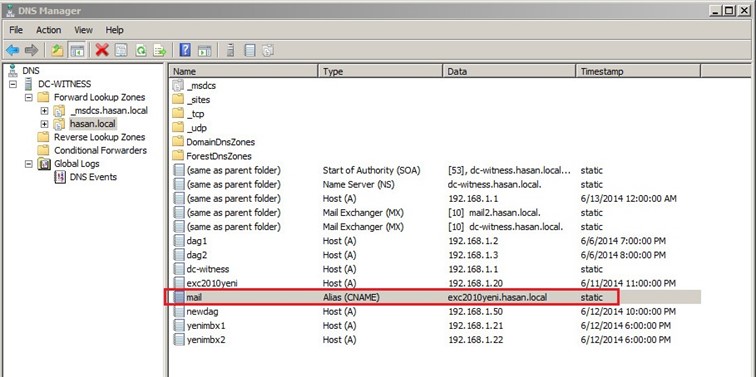This screenshot has height=377, width=756.
Task: Collapse the Forward Lookup Zones node
Action: 28,97
